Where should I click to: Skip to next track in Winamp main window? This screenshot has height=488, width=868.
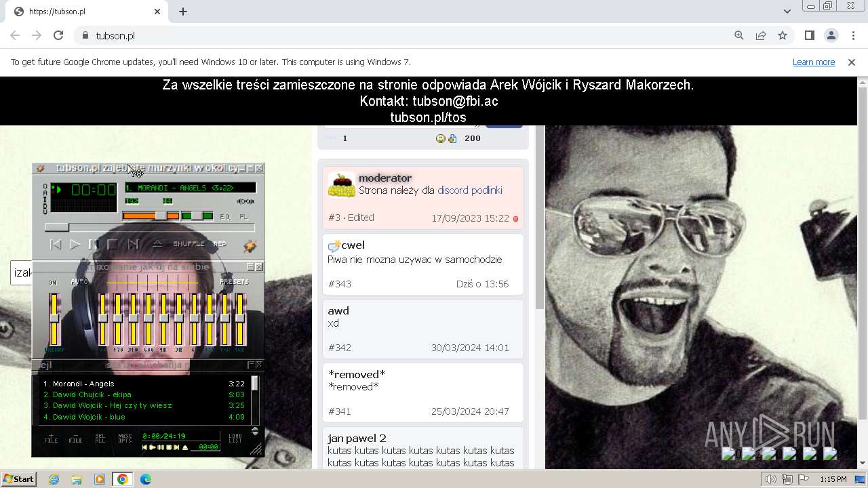pyautogui.click(x=134, y=244)
